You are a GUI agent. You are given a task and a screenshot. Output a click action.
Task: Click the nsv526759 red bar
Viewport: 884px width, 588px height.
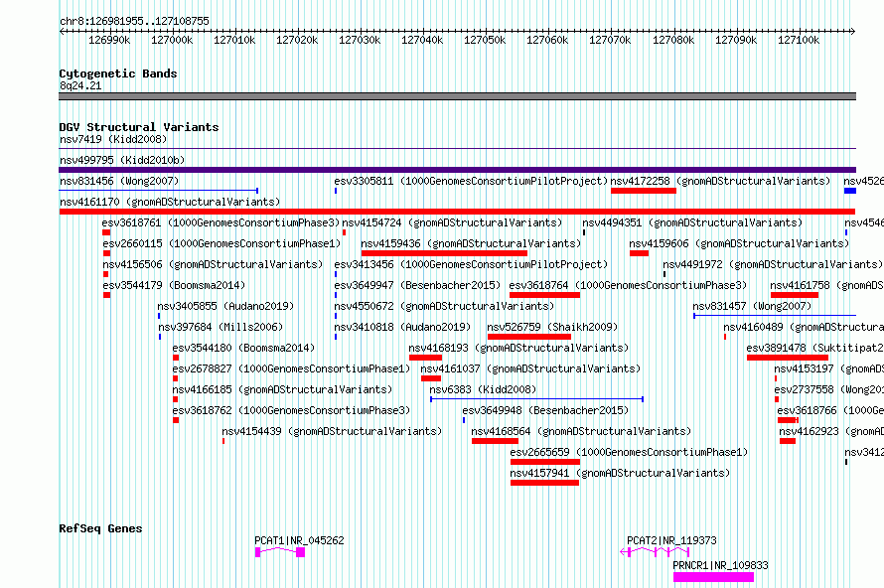point(529,337)
